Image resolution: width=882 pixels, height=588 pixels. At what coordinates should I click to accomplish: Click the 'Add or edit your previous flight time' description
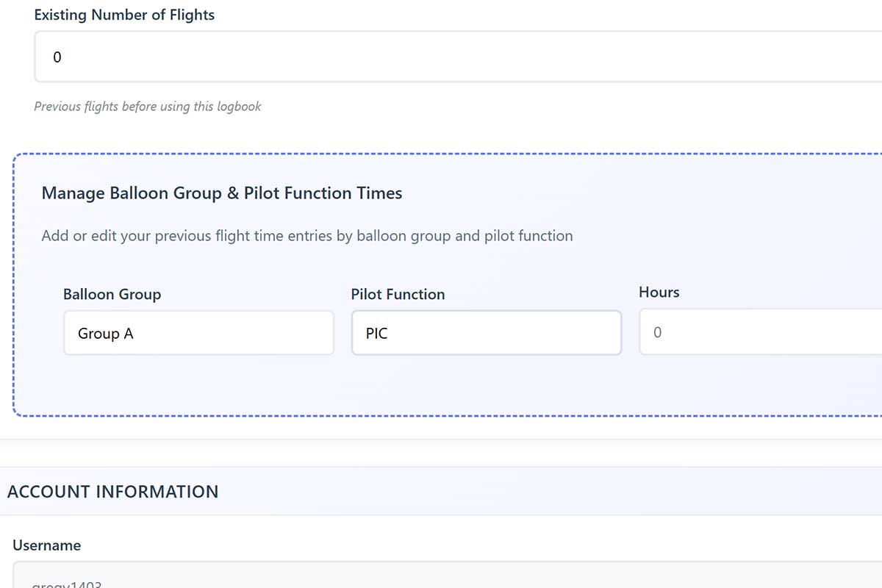[306, 236]
